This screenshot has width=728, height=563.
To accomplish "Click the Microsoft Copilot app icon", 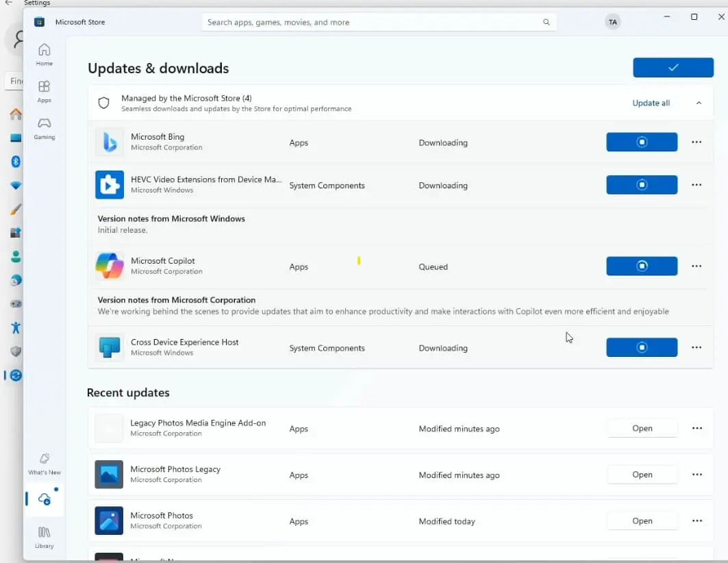I will 110,266.
